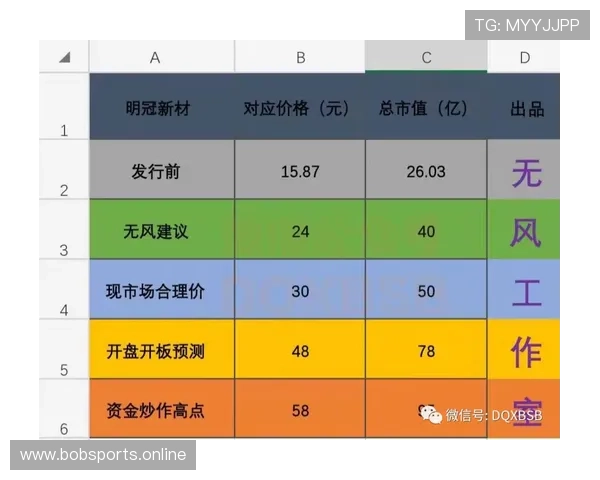This screenshot has height=480, width=600.
Task: Click the select-all corner triangle
Action: 64,57
